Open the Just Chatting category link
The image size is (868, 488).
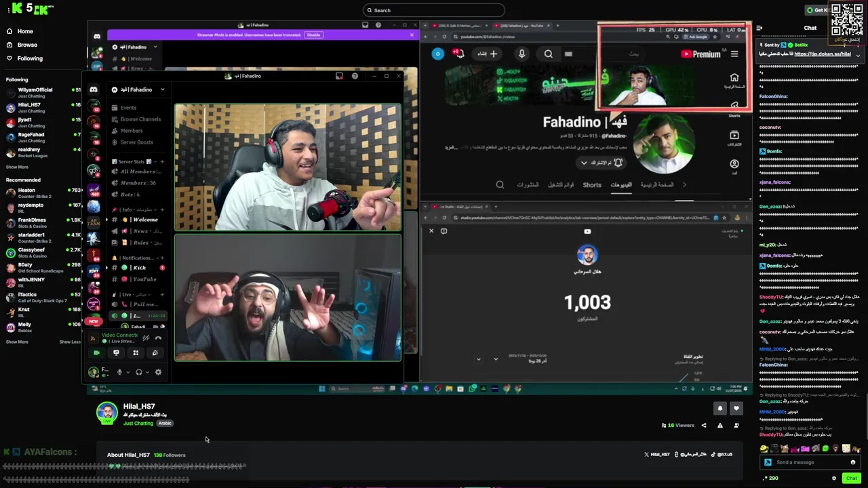(x=138, y=423)
